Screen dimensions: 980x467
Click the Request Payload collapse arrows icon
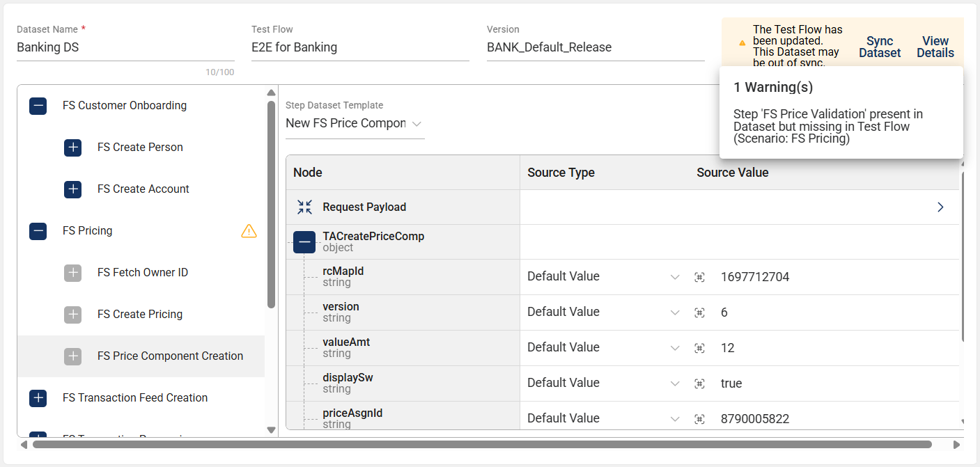point(304,207)
